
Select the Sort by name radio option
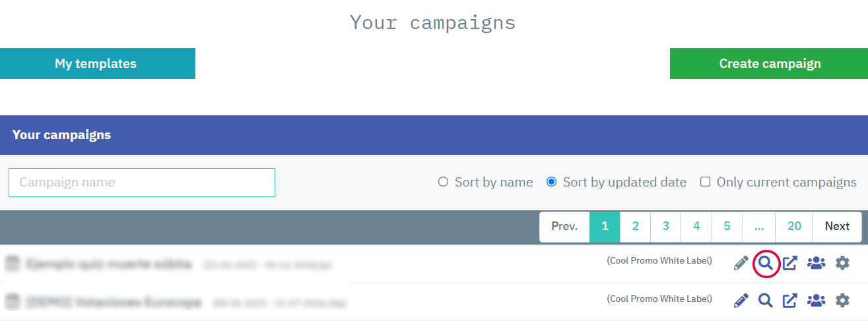click(x=444, y=182)
